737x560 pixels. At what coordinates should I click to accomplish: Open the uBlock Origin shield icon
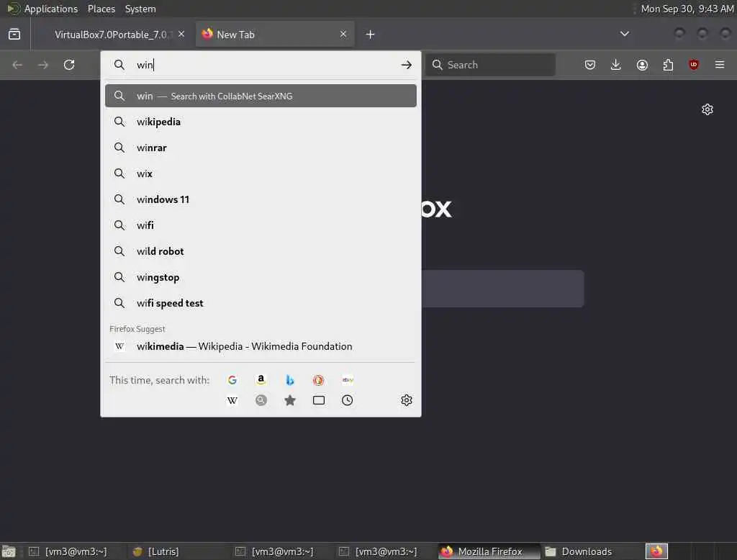click(694, 64)
